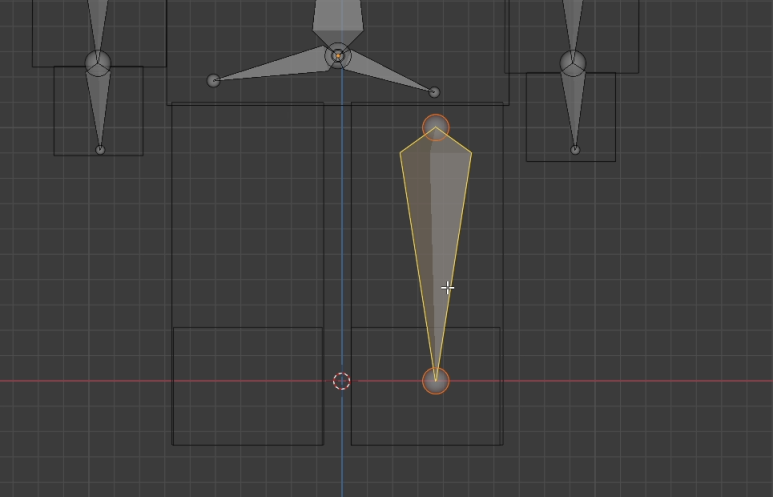773x497 pixels.
Task: Select the lower bone of far-left armature
Action: [99, 107]
